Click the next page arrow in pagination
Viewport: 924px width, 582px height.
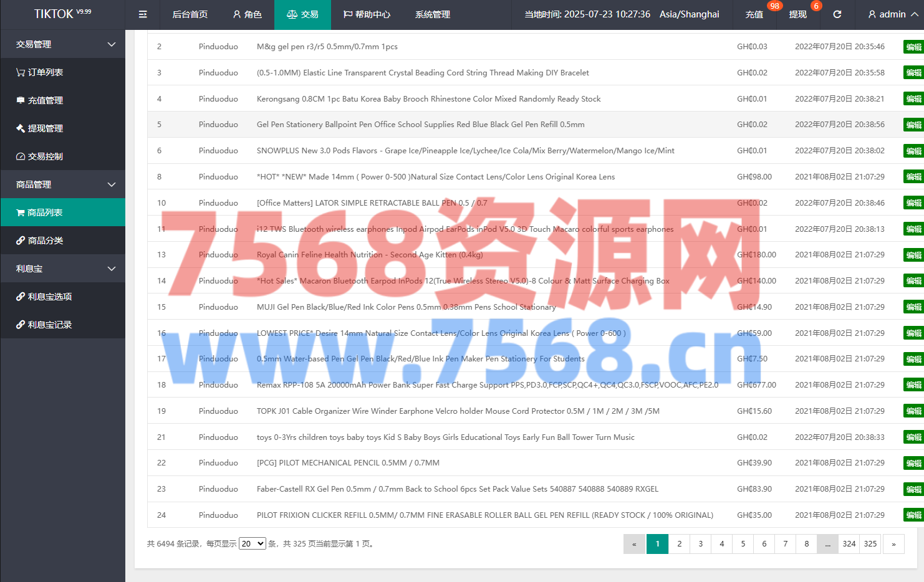pyautogui.click(x=893, y=544)
